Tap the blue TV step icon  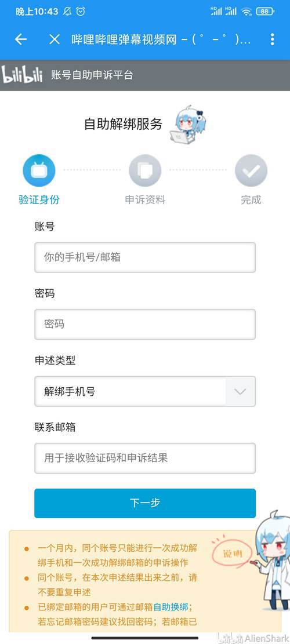[x=39, y=170]
